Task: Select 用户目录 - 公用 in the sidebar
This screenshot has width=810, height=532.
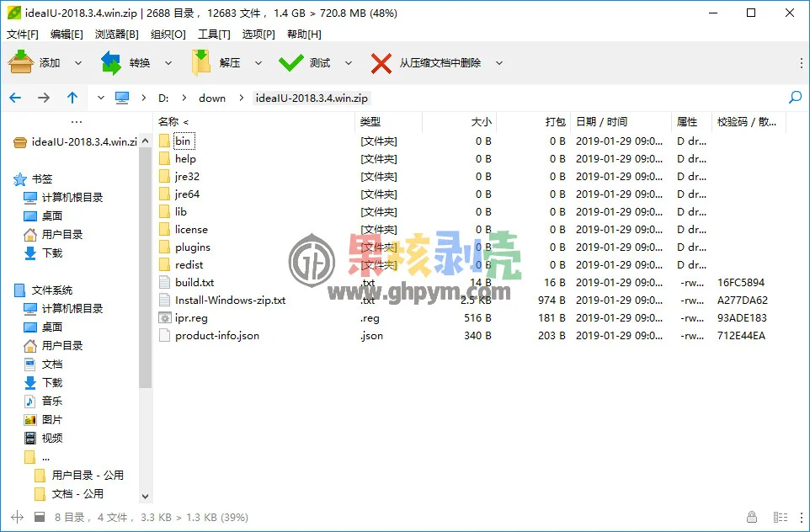Action: 88,476
